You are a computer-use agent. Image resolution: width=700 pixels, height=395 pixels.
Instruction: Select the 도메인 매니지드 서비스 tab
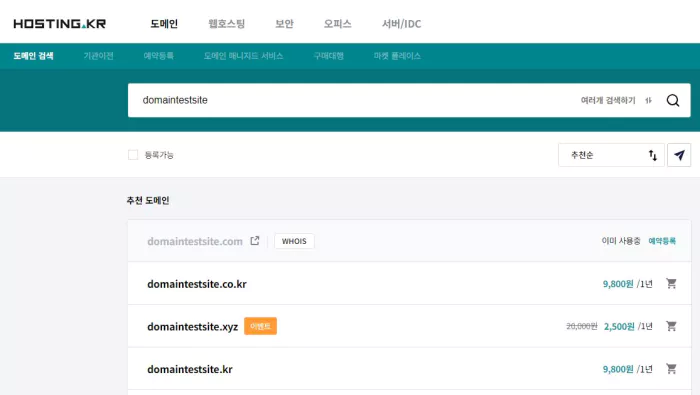click(x=243, y=56)
